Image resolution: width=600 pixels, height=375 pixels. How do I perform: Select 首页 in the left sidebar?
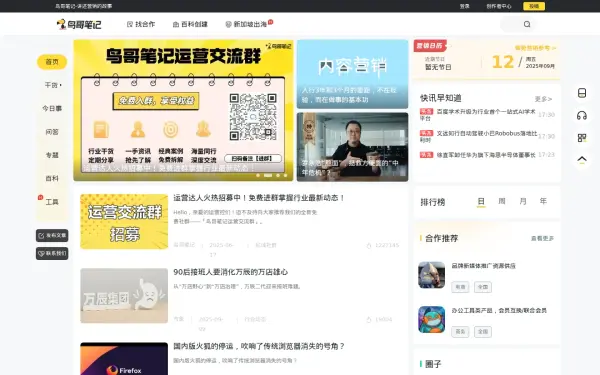(x=52, y=62)
